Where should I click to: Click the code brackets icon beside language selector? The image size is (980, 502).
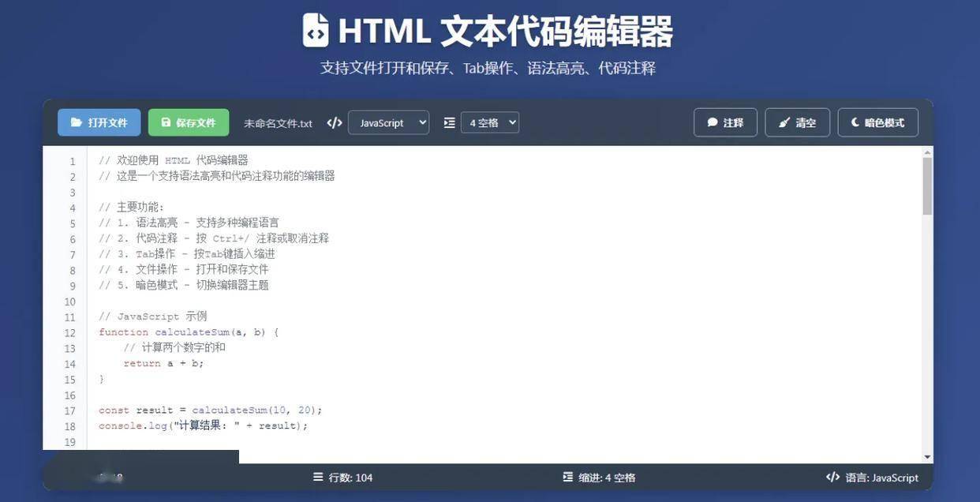(335, 123)
